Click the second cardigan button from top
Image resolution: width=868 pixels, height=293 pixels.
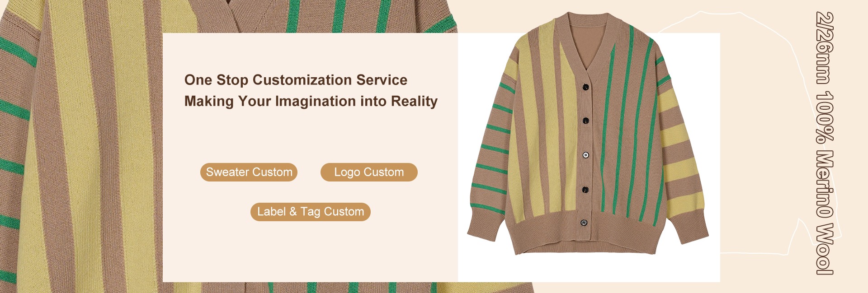586,121
